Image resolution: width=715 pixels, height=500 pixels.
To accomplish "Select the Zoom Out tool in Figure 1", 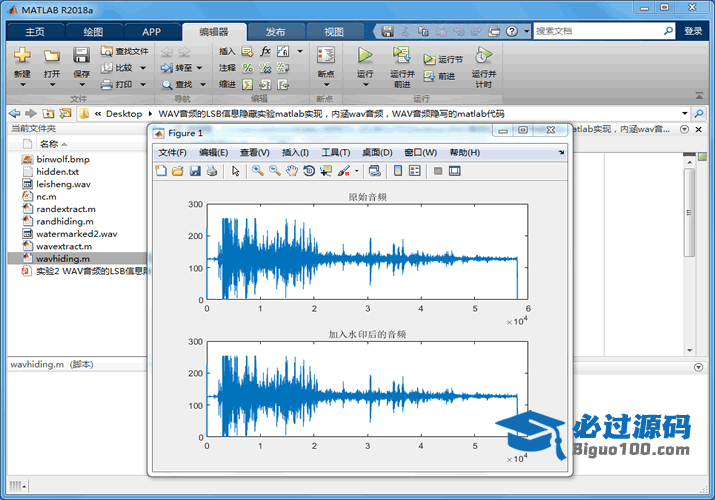I will [x=275, y=171].
